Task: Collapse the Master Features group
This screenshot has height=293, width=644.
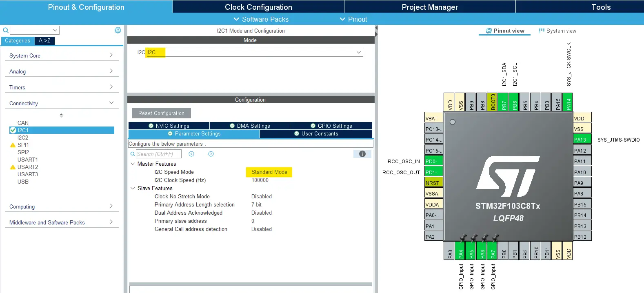Action: click(133, 164)
